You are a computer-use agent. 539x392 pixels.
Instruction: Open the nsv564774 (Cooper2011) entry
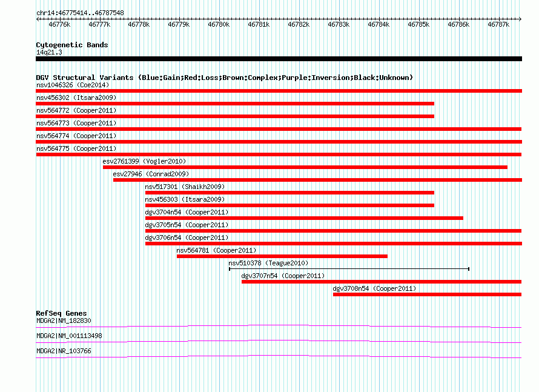(76, 136)
